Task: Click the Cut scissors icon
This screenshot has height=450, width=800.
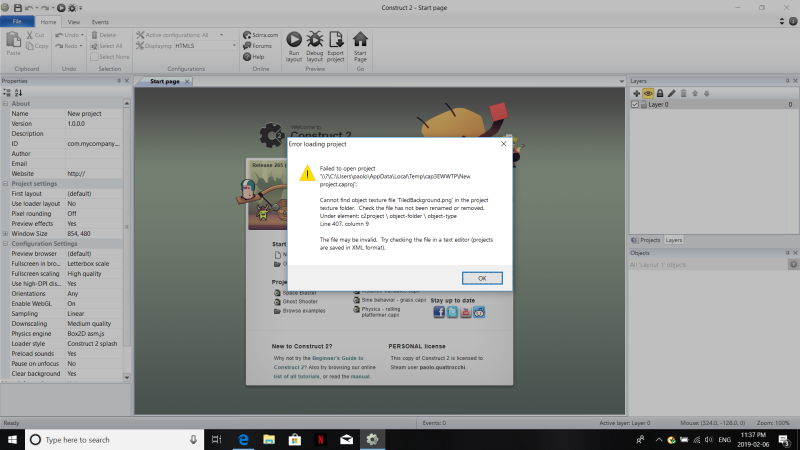Action: 30,35
